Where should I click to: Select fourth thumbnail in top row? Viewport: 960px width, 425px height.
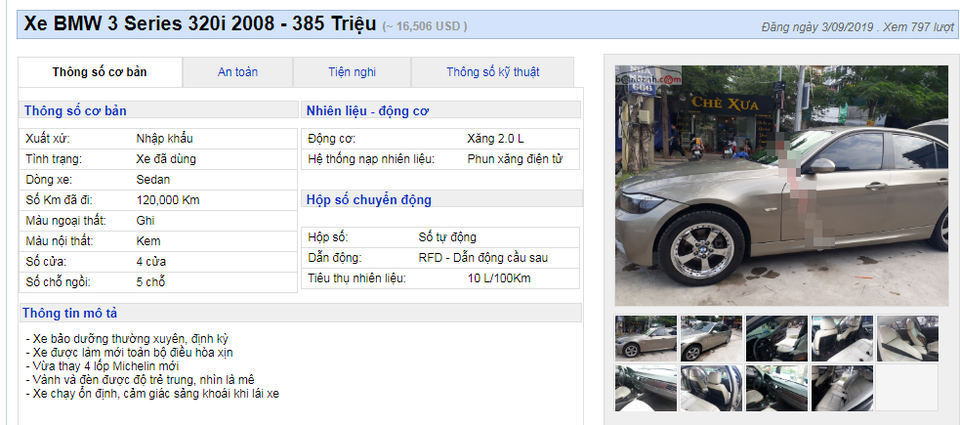(x=842, y=339)
